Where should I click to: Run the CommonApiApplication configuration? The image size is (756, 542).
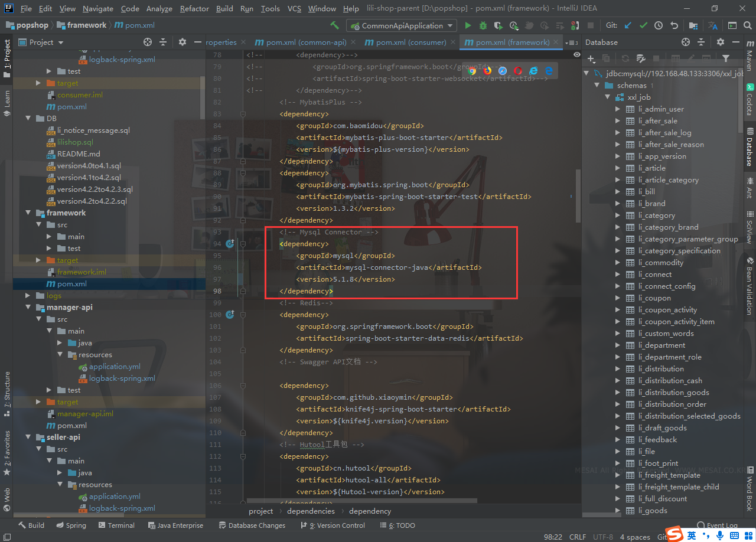point(468,26)
